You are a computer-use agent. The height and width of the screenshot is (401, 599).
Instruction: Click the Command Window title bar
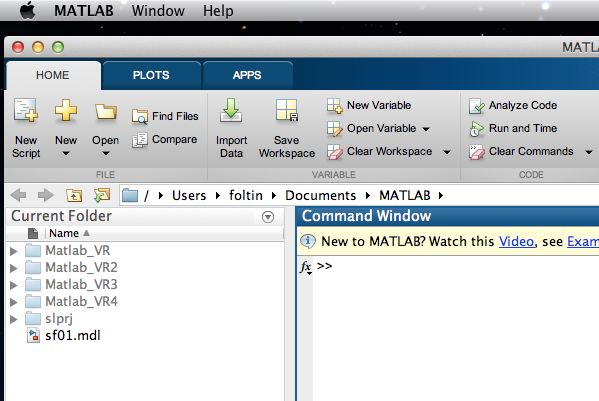click(x=448, y=216)
